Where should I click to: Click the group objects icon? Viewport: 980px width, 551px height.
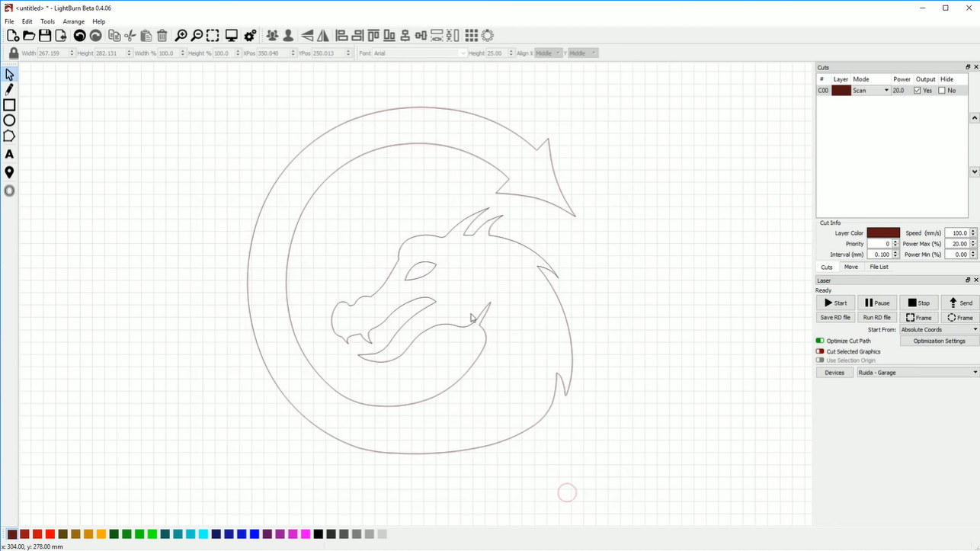point(272,36)
